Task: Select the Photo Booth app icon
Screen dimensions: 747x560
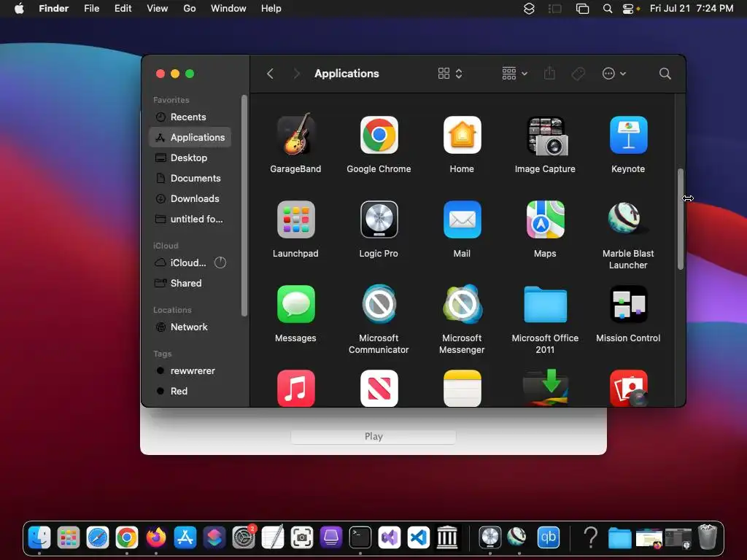Action: click(629, 388)
